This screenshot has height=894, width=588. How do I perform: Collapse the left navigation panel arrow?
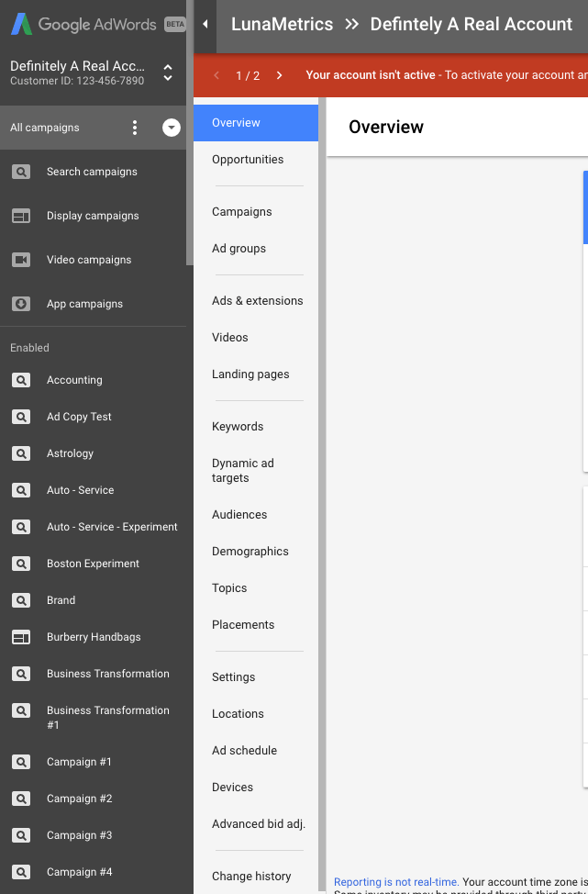205,24
